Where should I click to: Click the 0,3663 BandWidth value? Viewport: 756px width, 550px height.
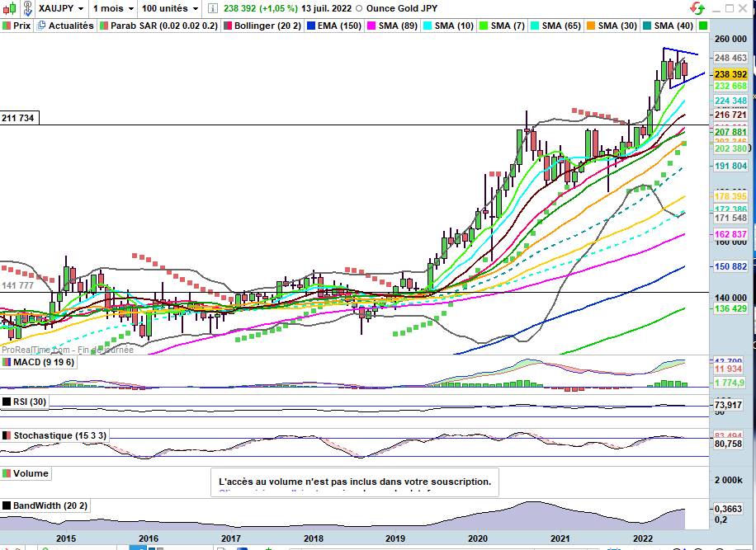(728, 509)
